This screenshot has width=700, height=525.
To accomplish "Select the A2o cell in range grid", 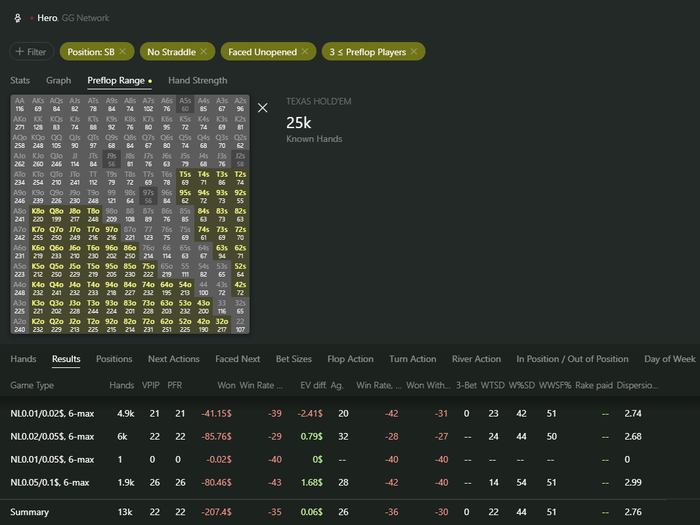I will pos(20,325).
